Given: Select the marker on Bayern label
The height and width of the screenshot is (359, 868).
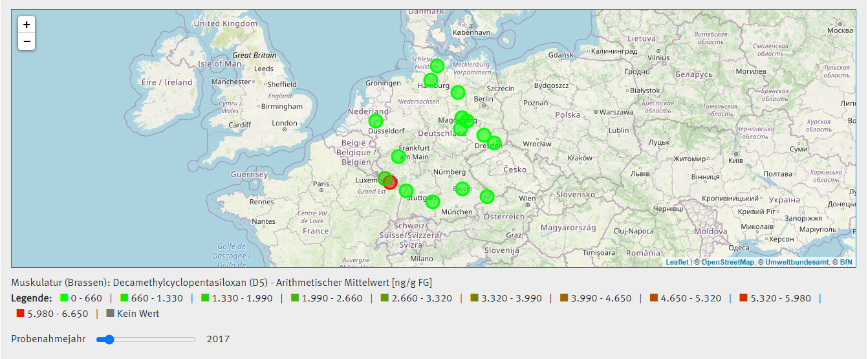Looking at the screenshot, I should pyautogui.click(x=462, y=188).
